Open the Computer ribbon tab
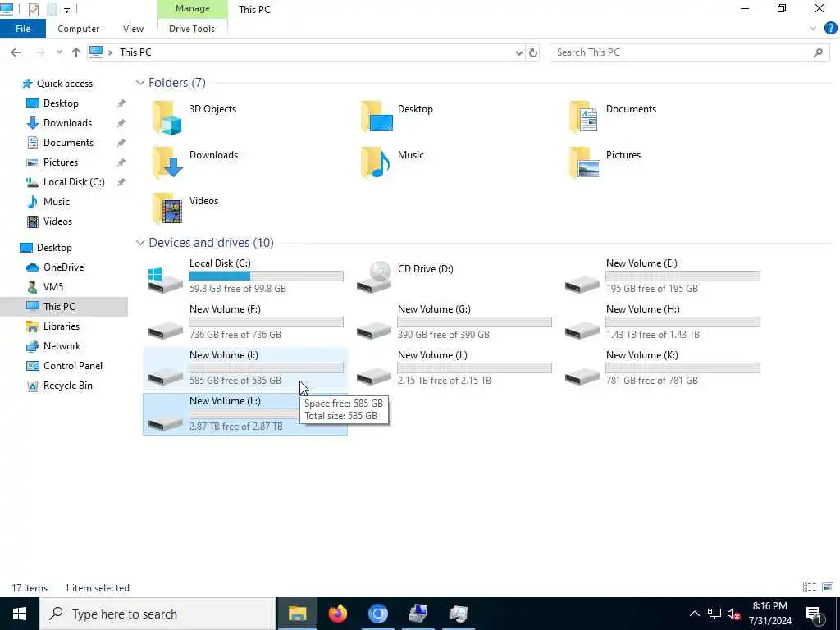840x630 pixels. click(78, 29)
